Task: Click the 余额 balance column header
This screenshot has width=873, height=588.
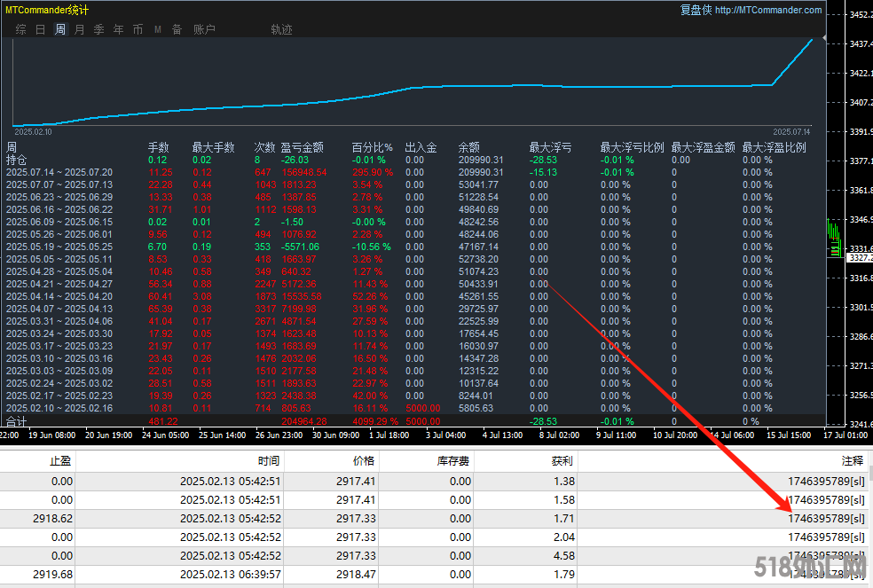Action: (468, 147)
